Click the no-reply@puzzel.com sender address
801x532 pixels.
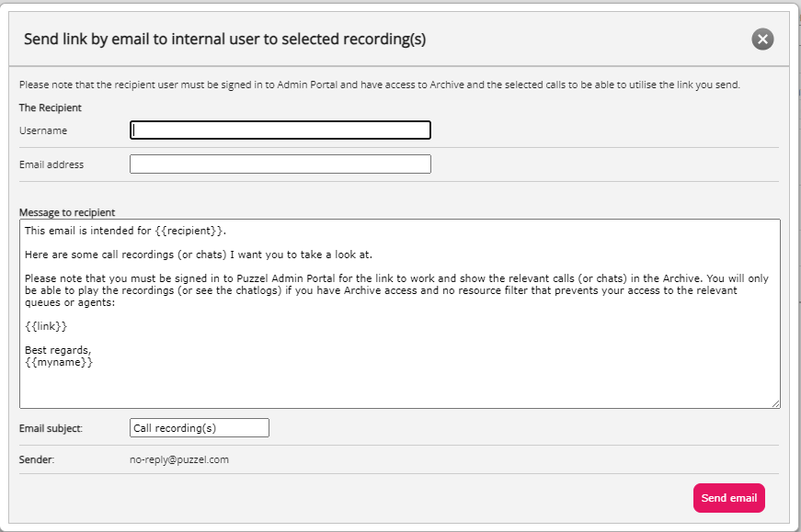179,459
